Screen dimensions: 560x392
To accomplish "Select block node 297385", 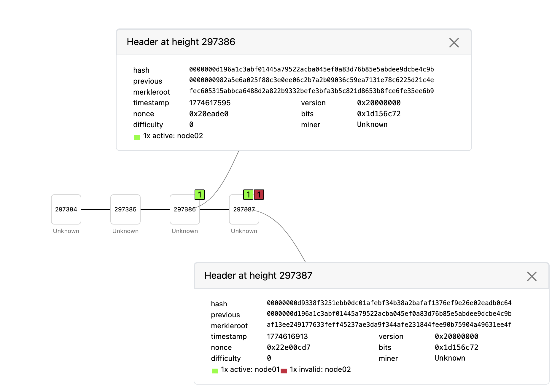I will (125, 209).
